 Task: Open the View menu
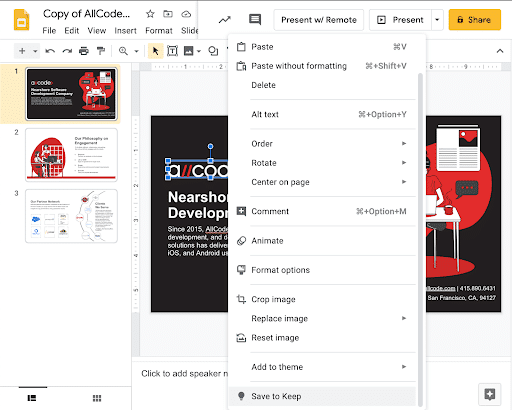click(97, 31)
